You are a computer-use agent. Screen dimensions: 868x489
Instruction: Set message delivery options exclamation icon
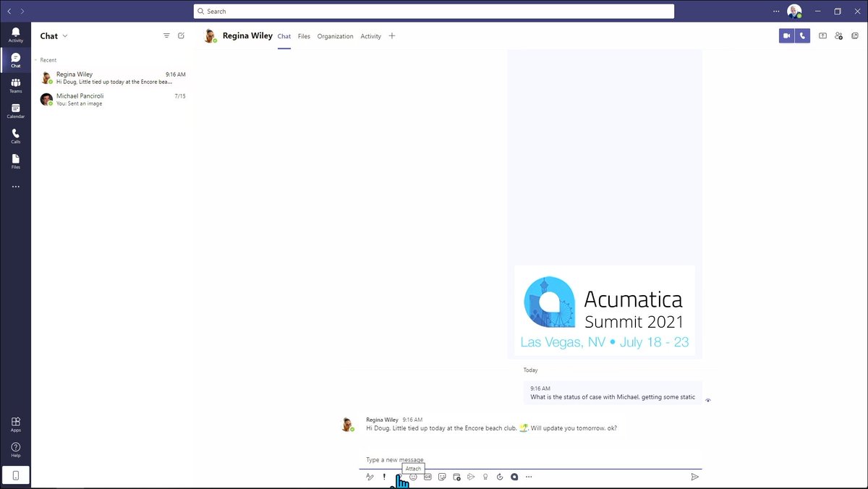click(384, 477)
